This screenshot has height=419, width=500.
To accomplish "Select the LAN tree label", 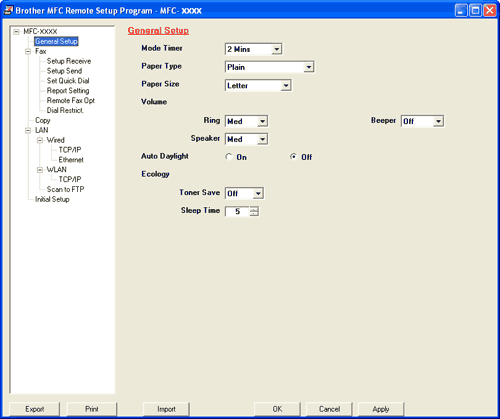I will [x=42, y=130].
